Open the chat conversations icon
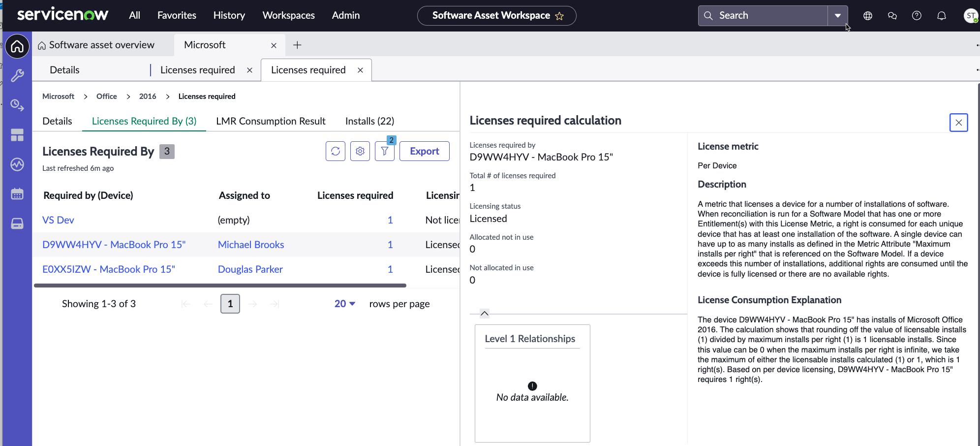 (x=892, y=16)
